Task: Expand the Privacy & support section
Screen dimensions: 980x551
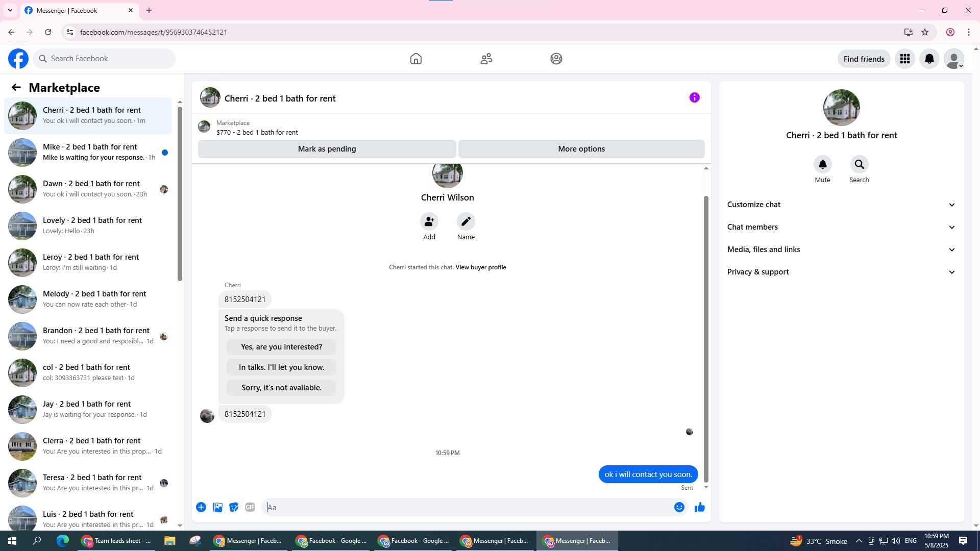Action: (x=842, y=272)
